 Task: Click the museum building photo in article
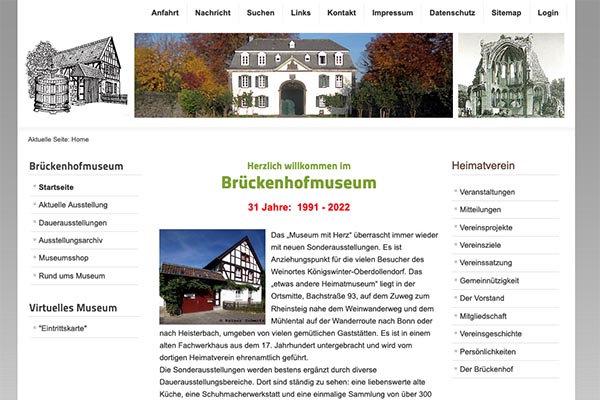pos(211,276)
